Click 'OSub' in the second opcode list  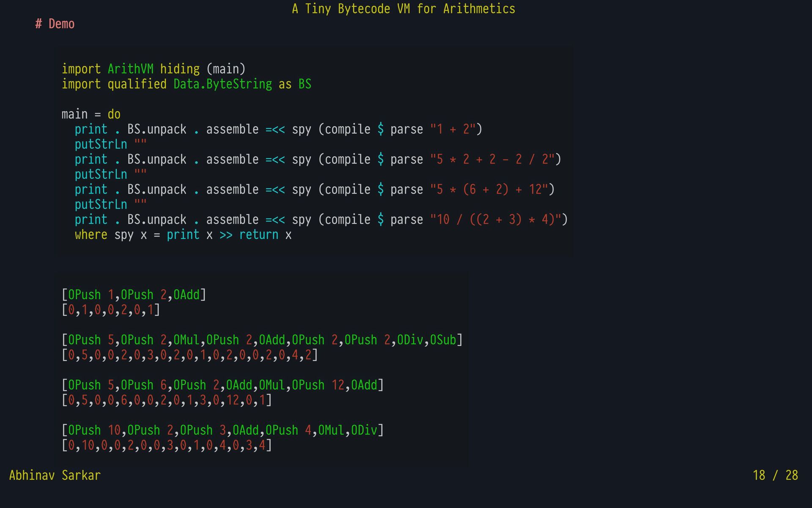(x=443, y=340)
